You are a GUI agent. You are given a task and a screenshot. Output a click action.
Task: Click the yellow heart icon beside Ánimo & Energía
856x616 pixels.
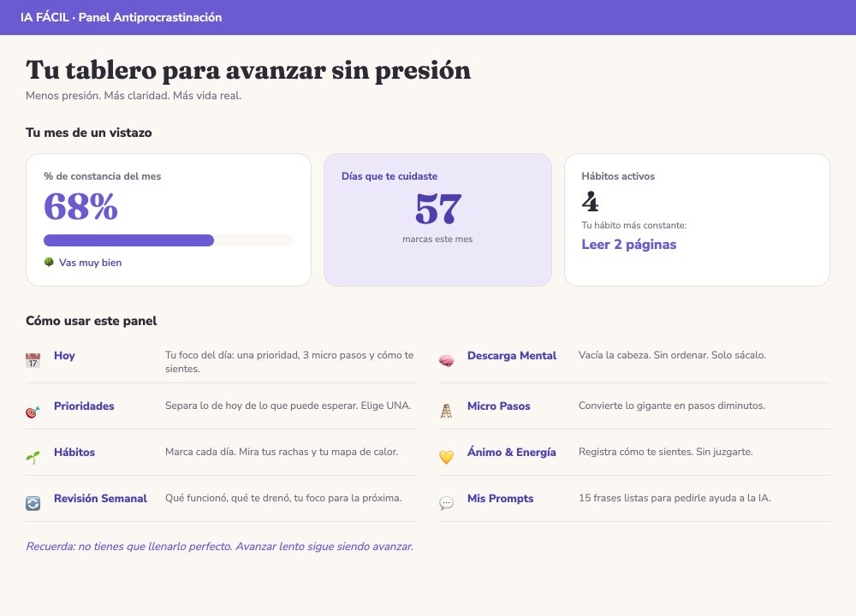click(446, 457)
